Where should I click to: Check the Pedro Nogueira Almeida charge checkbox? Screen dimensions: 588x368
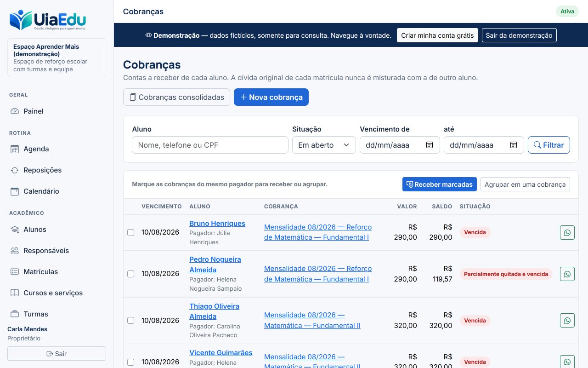coord(130,274)
